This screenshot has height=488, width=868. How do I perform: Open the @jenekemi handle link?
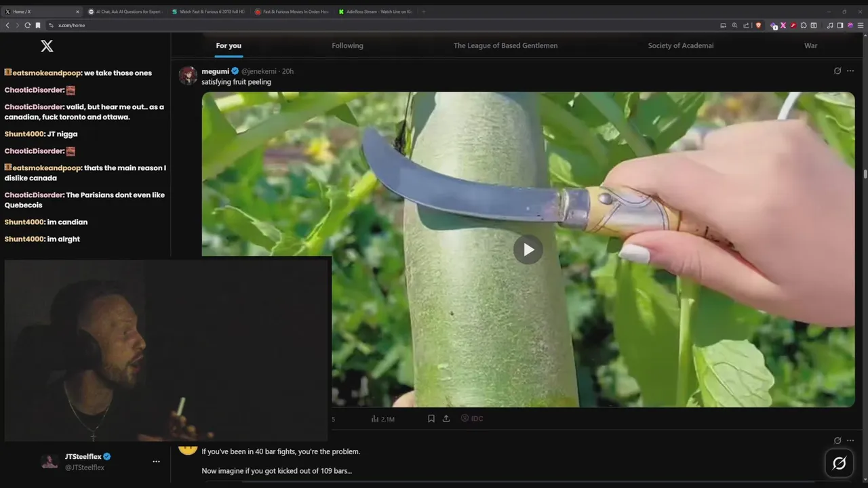260,71
